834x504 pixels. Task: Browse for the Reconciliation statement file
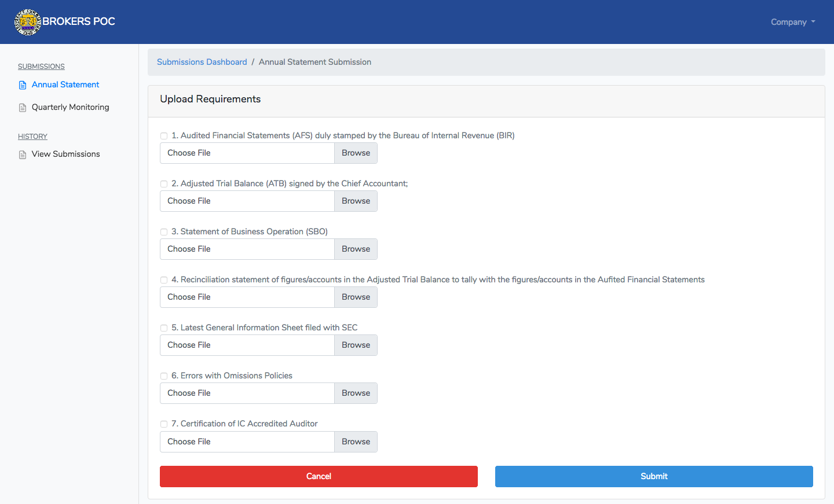click(356, 297)
